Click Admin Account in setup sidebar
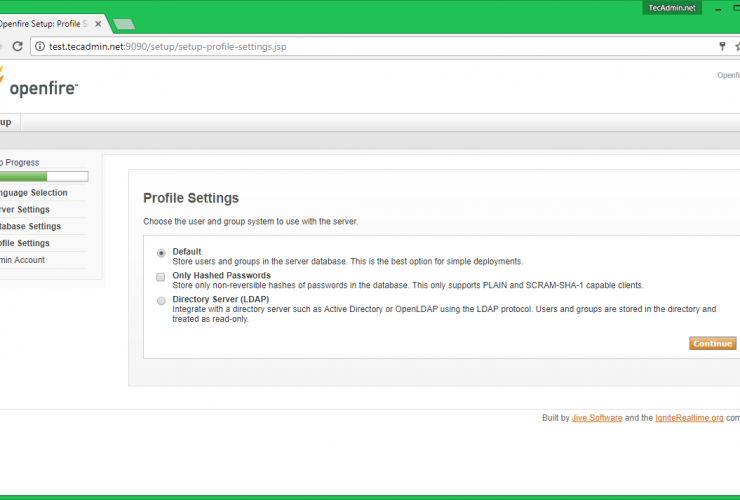The width and height of the screenshot is (740, 500). tap(23, 260)
